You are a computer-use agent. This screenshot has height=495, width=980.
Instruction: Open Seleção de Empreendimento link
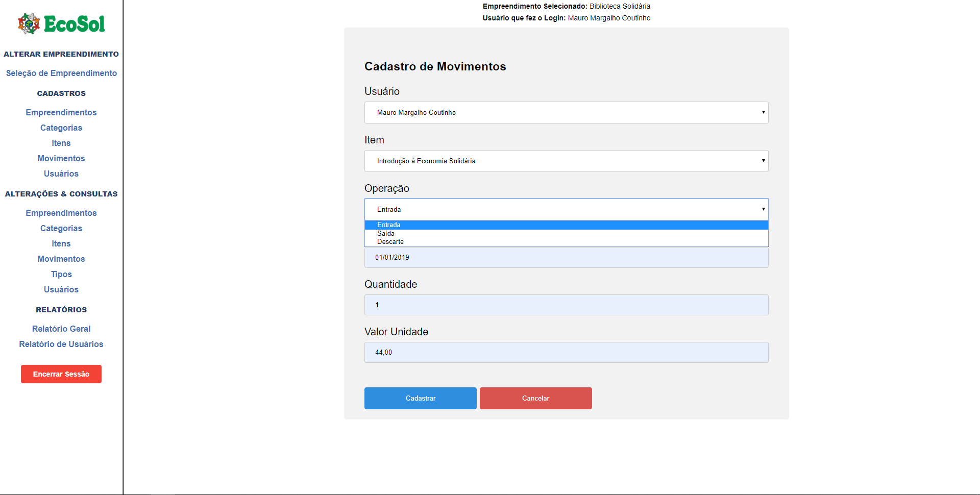pos(61,73)
